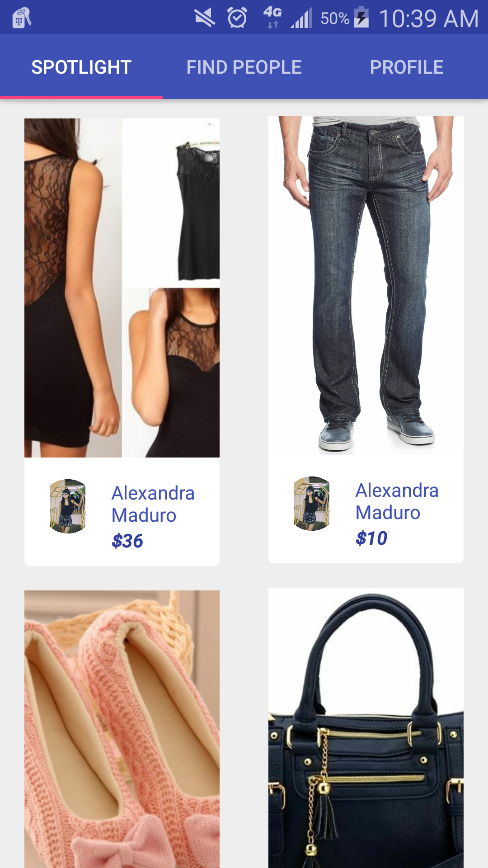Image resolution: width=488 pixels, height=868 pixels.
Task: Go to the Profile tab
Action: 407,67
